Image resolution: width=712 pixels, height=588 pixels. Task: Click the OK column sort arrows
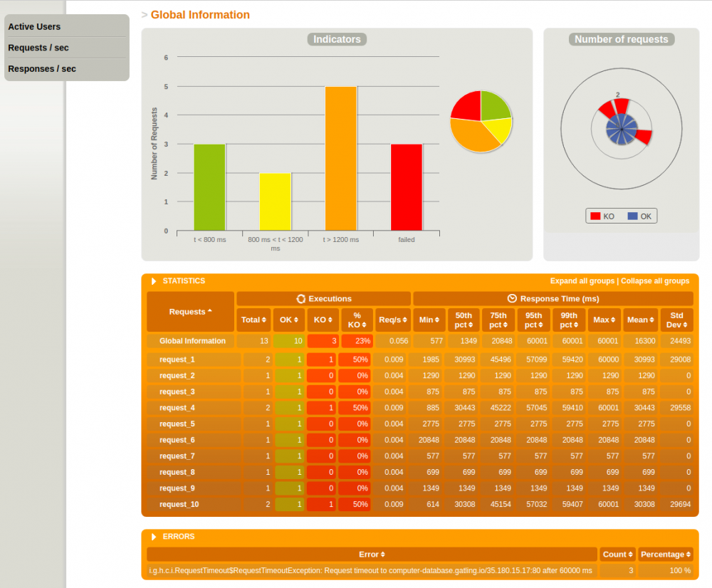(x=295, y=320)
